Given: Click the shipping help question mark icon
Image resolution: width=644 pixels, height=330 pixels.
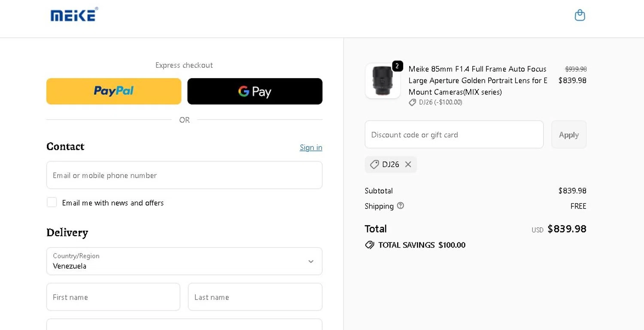Looking at the screenshot, I should (x=401, y=206).
